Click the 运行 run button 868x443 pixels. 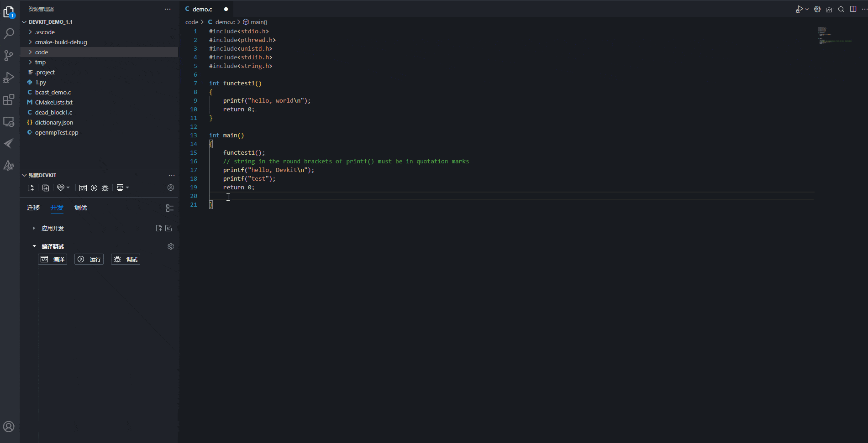89,259
